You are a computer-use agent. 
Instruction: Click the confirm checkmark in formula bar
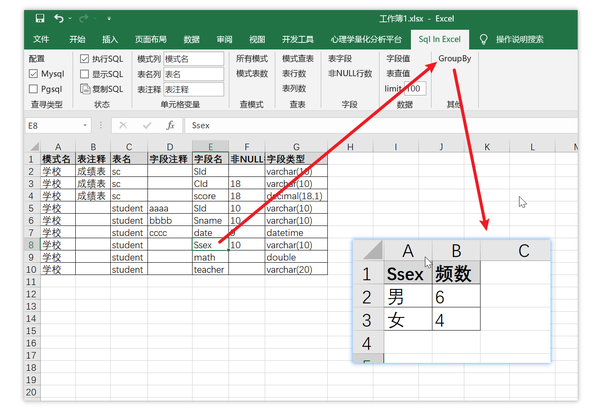147,125
